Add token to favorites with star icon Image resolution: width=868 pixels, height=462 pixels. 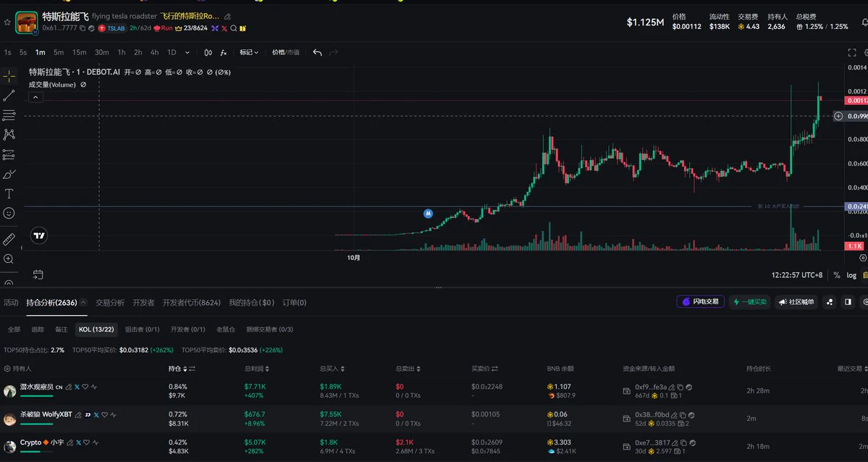(x=7, y=22)
